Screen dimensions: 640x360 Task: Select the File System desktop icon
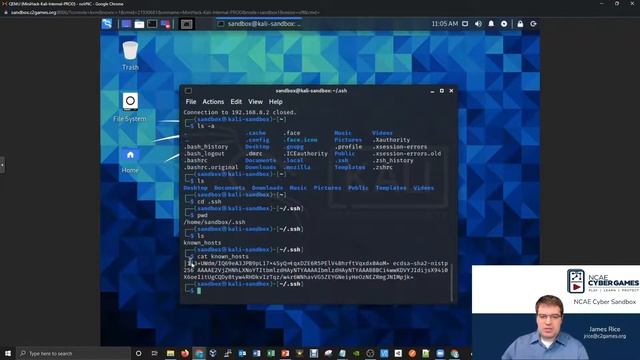(x=130, y=107)
